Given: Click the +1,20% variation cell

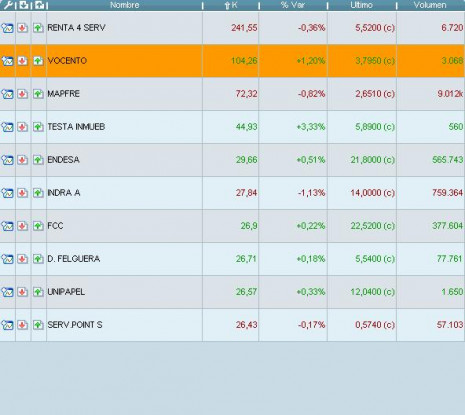Looking at the screenshot, I should (x=311, y=61).
